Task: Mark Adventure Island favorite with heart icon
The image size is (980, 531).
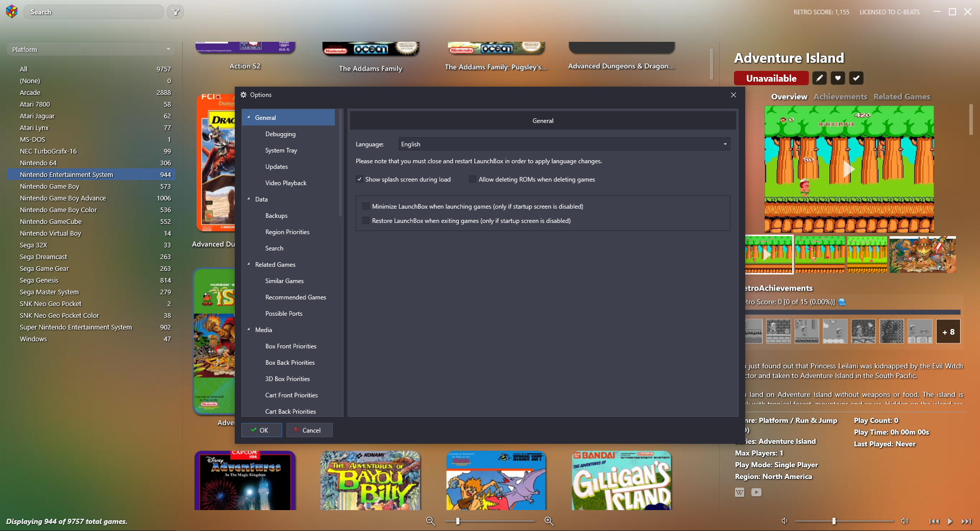Action: tap(838, 78)
